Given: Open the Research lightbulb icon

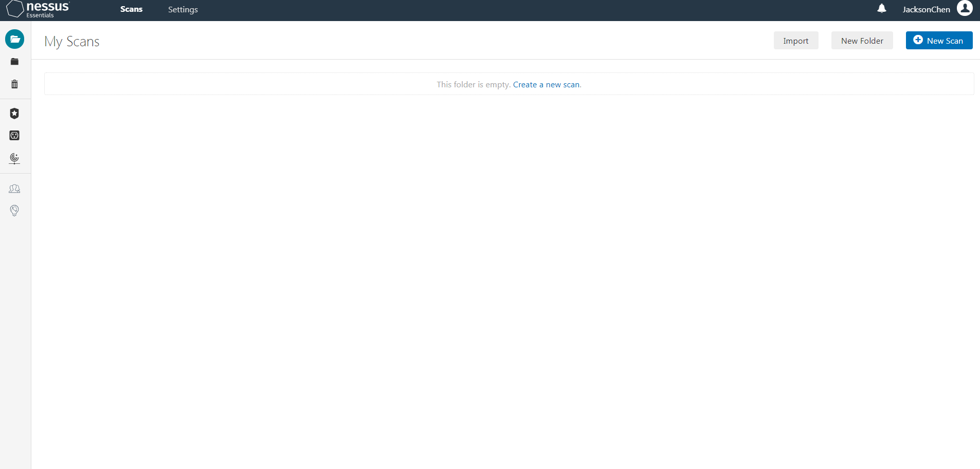Looking at the screenshot, I should point(14,211).
